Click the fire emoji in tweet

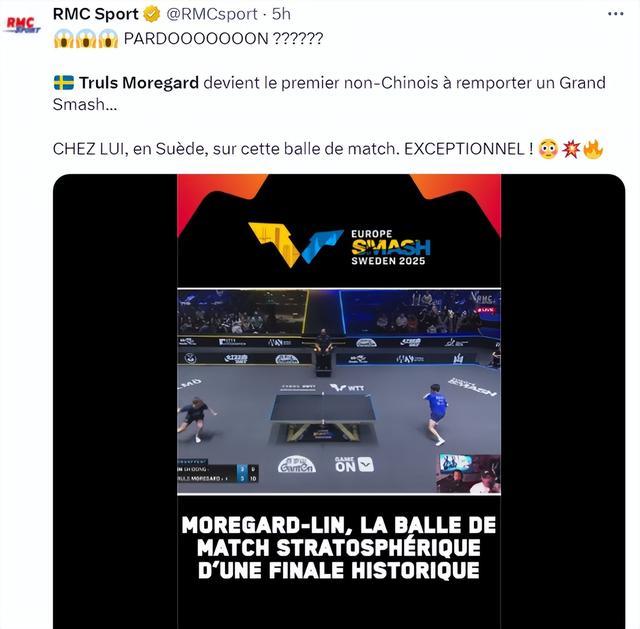click(593, 149)
